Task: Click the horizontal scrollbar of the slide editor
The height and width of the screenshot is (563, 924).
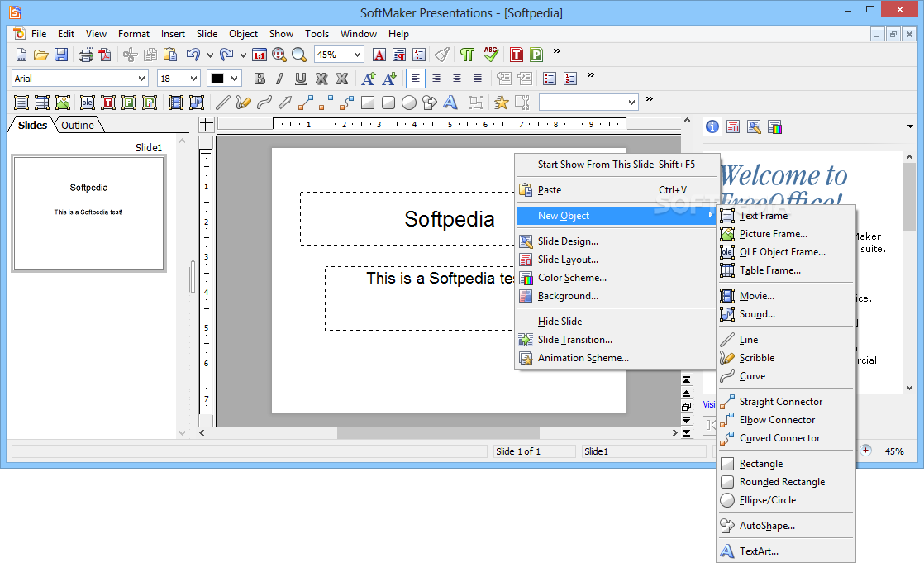Action: [x=438, y=432]
